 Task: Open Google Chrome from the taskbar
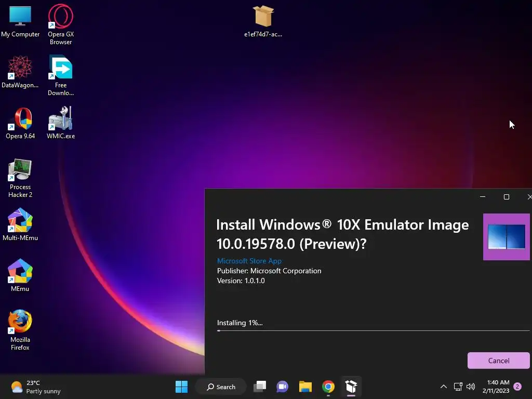328,387
